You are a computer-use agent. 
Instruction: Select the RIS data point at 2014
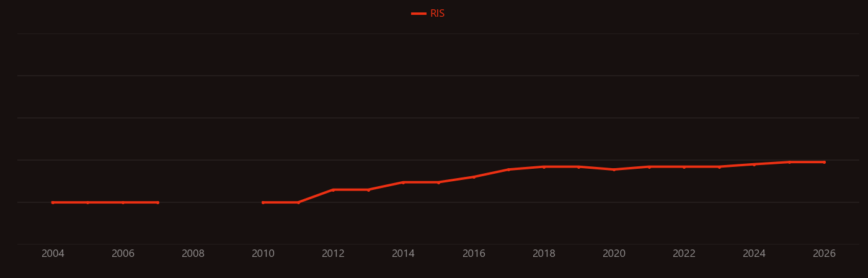tap(404, 182)
